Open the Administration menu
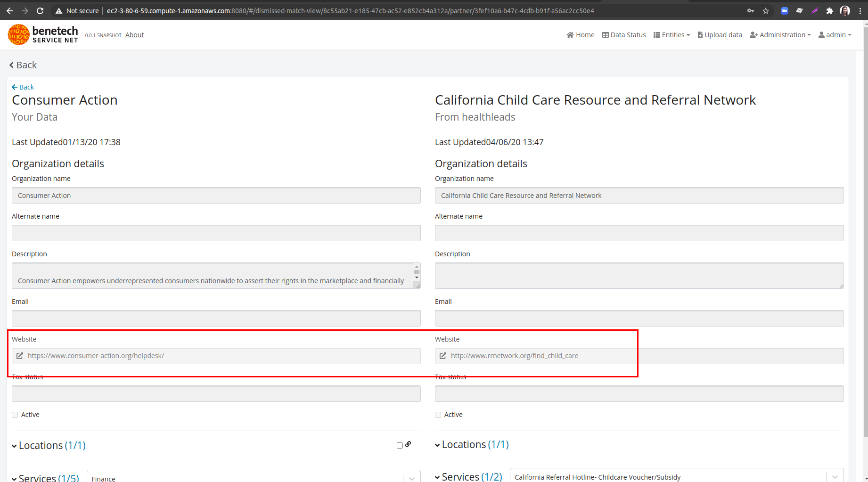868x482 pixels. (x=780, y=34)
